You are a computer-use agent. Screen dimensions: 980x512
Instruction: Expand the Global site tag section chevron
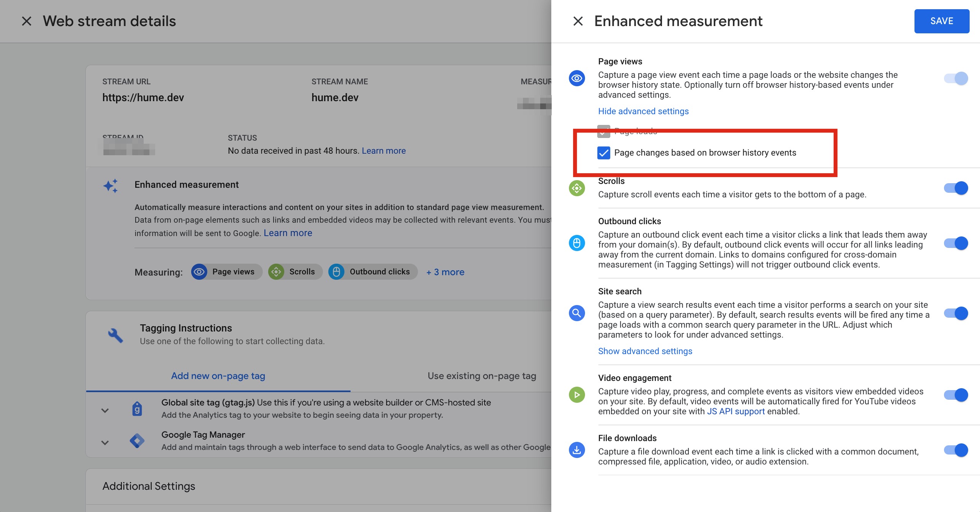click(x=105, y=410)
